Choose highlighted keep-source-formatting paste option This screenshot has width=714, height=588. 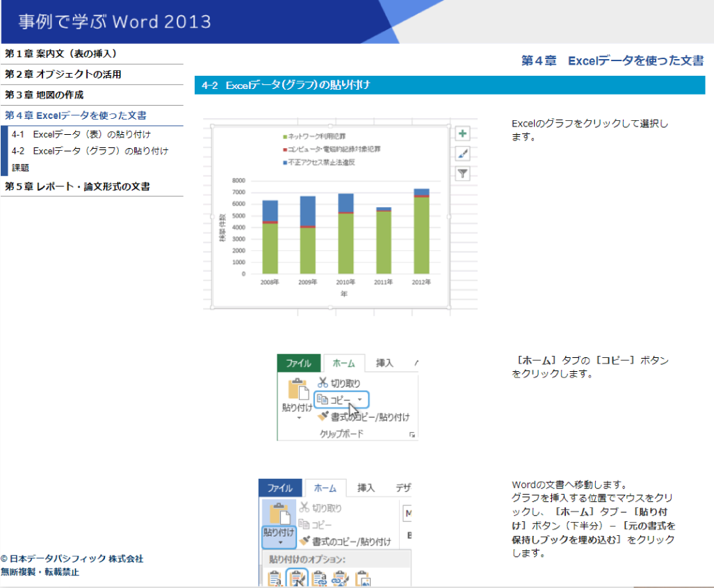297,578
